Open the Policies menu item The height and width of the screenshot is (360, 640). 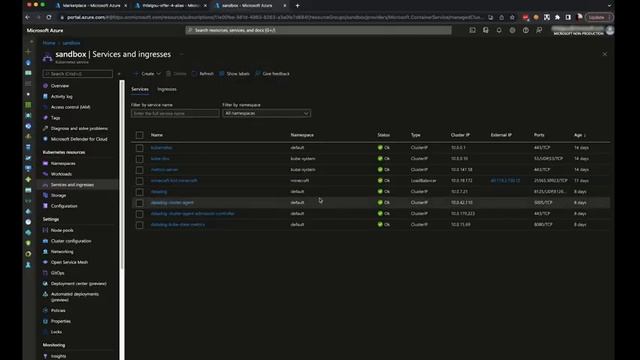(x=58, y=310)
